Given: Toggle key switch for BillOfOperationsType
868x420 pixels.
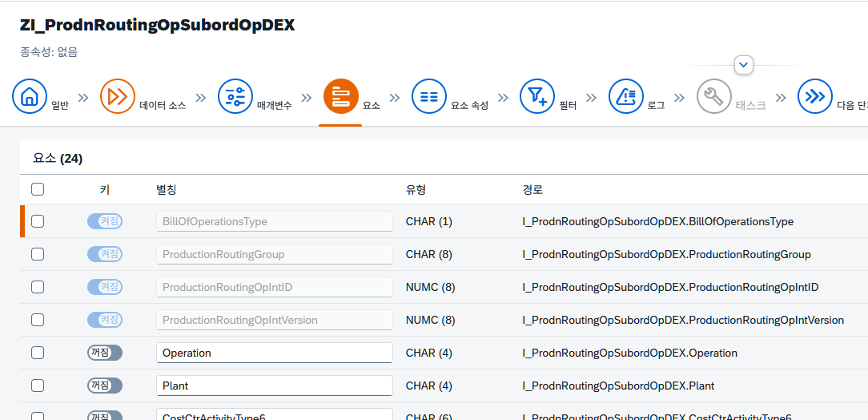Looking at the screenshot, I should 105,221.
